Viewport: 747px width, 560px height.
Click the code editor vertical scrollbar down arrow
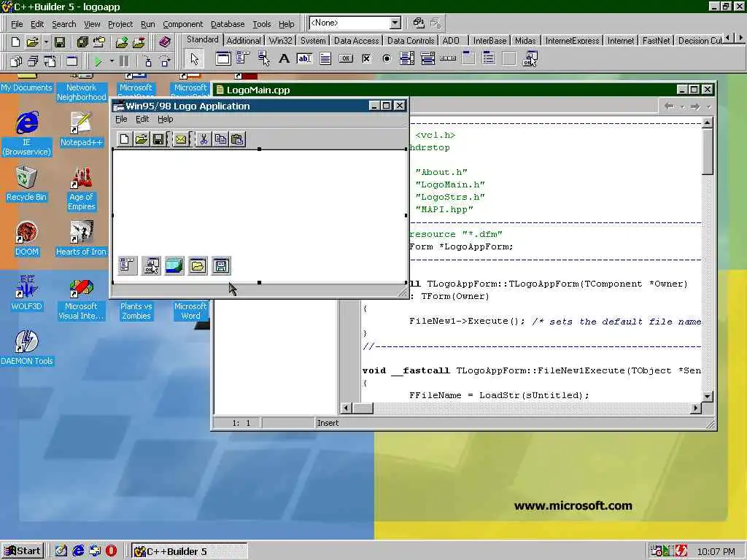pos(708,396)
